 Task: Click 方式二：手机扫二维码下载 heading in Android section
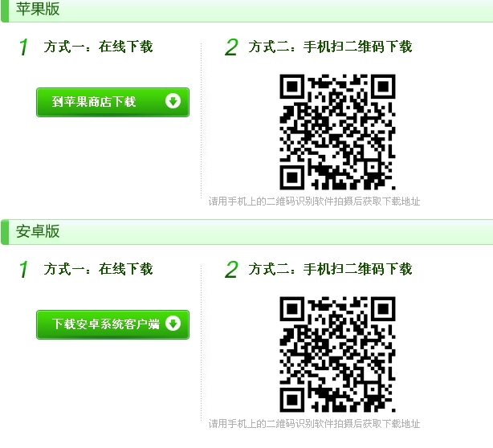(x=330, y=269)
